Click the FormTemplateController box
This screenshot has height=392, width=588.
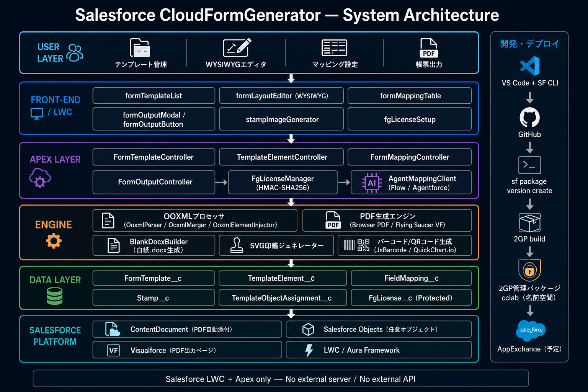tap(154, 157)
